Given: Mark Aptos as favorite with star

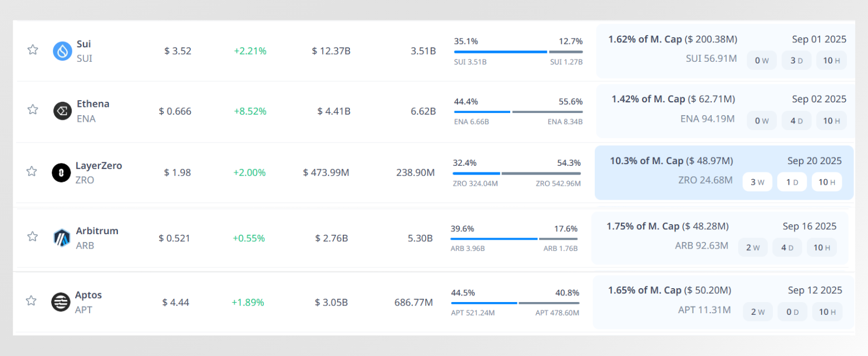Looking at the screenshot, I should point(31,301).
